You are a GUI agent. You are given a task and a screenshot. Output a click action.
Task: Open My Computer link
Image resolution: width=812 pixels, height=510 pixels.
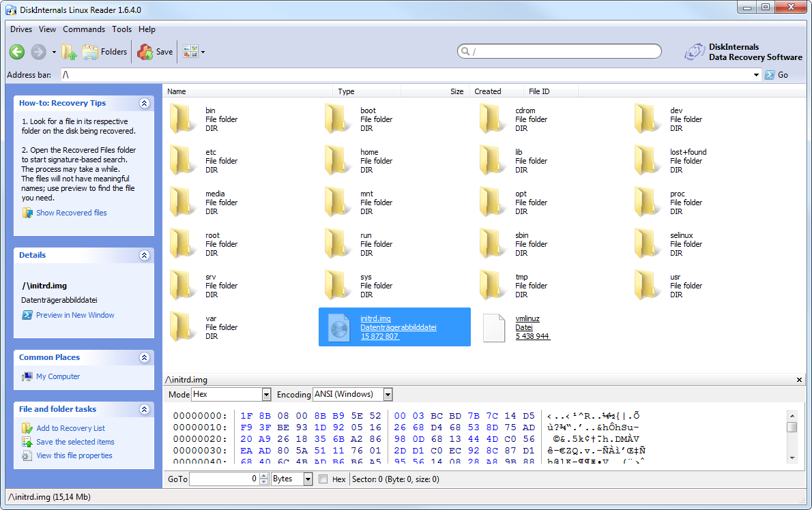[x=58, y=376]
